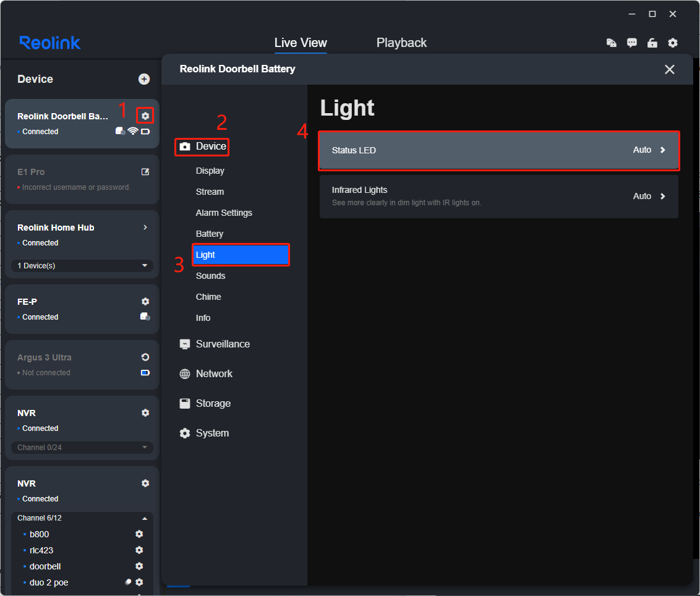This screenshot has width=700, height=596.
Task: Expand Surveillance settings section
Action: pyautogui.click(x=215, y=344)
